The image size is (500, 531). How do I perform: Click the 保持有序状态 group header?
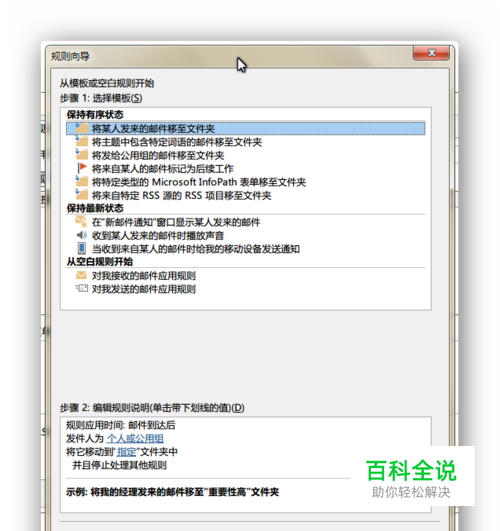(95, 114)
